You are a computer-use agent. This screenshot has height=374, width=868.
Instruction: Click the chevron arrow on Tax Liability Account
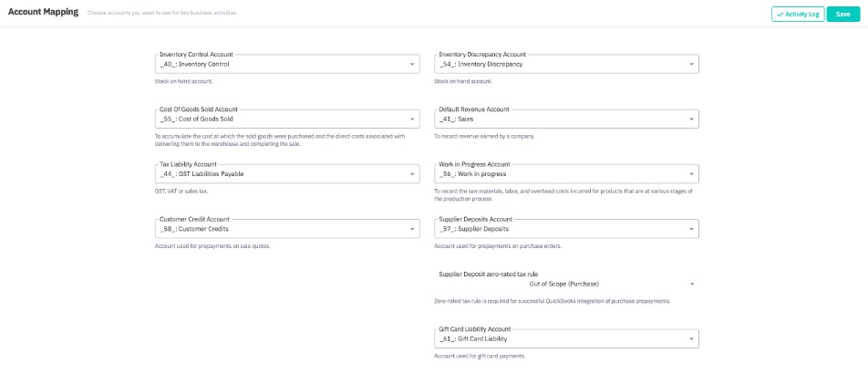[x=412, y=174]
